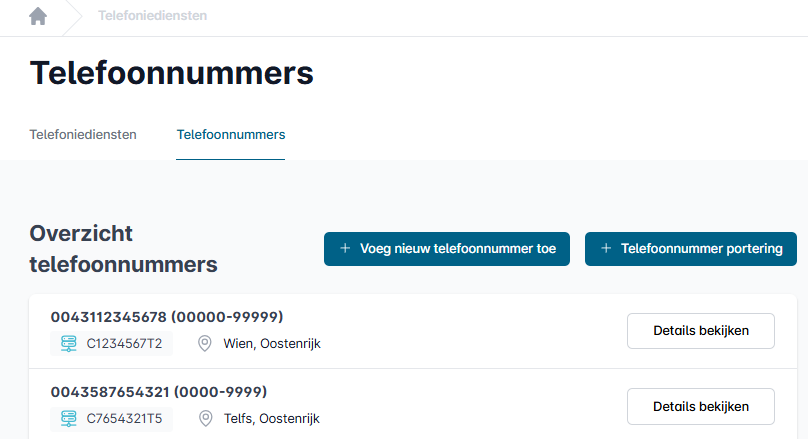This screenshot has height=439, width=808.
Task: Click plus icon on Voeg nieuw telefoonnummer
Action: [x=345, y=248]
